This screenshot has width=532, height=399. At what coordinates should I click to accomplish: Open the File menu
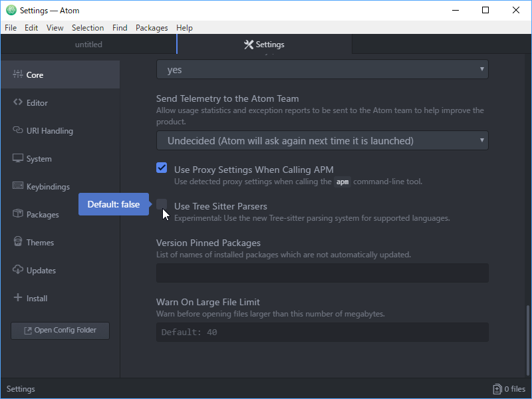11,28
